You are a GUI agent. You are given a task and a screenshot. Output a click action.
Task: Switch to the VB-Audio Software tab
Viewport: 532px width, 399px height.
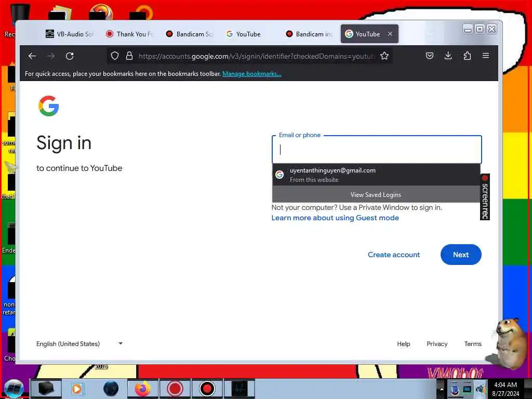[69, 34]
